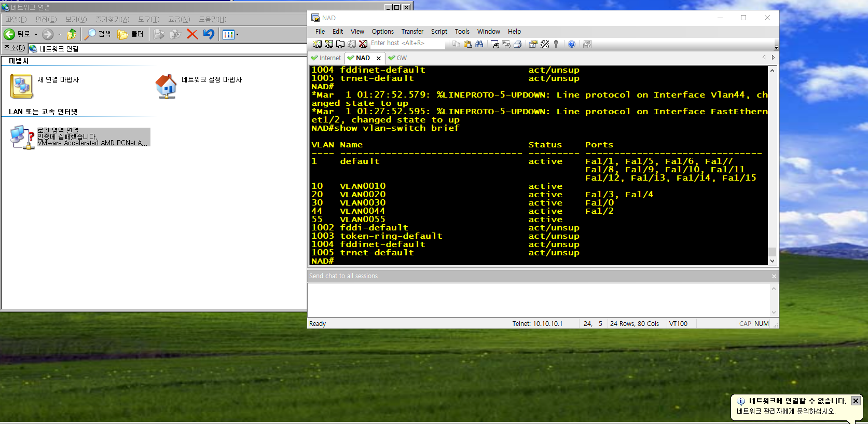Viewport: 868px width, 424px height.
Task: Click the tab scroll left arrow
Action: point(764,58)
